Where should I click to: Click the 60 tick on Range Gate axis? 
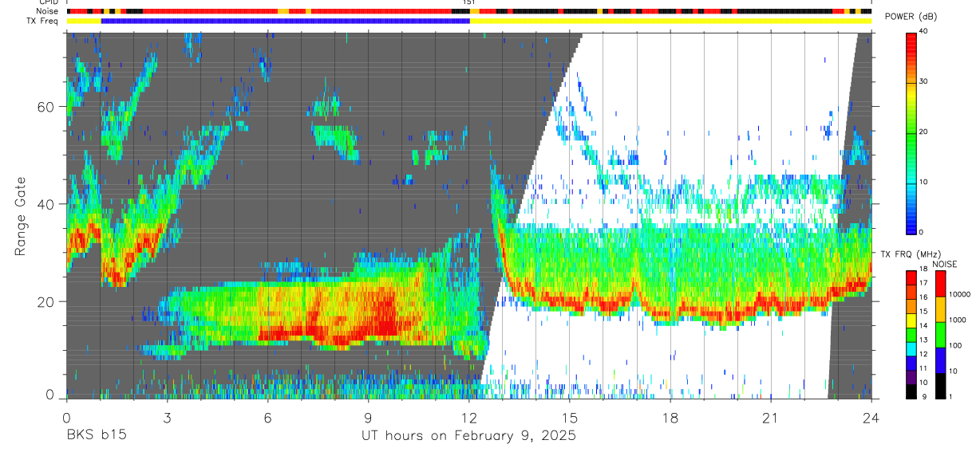47,107
